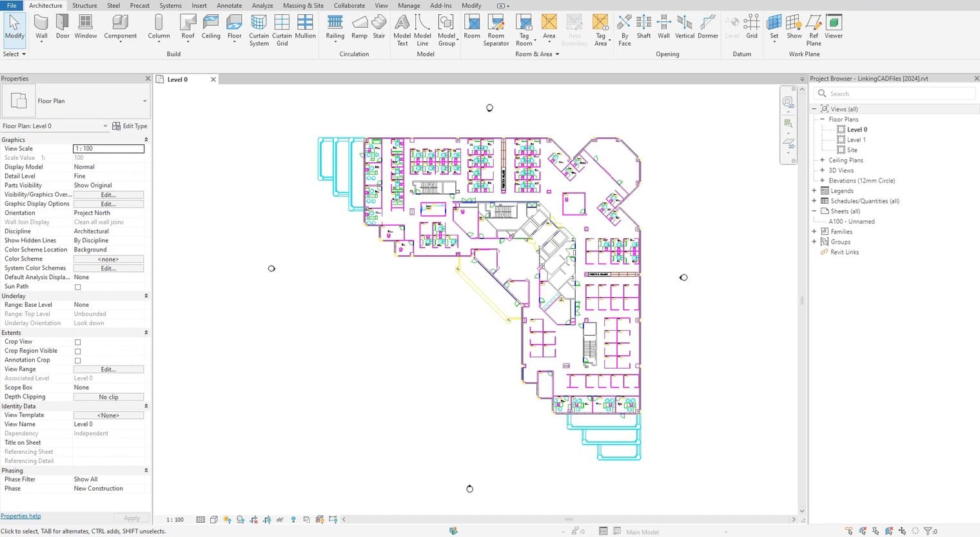This screenshot has width=980, height=537.
Task: Open the Curtain System tool
Action: click(259, 30)
